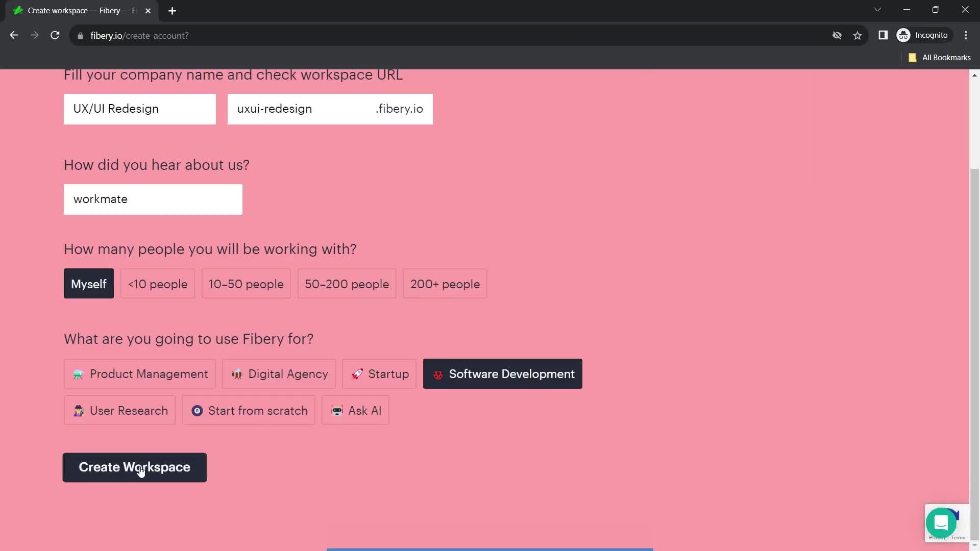Screen dimensions: 980x551
Task: Select the less than 10 people option
Action: pos(158,283)
